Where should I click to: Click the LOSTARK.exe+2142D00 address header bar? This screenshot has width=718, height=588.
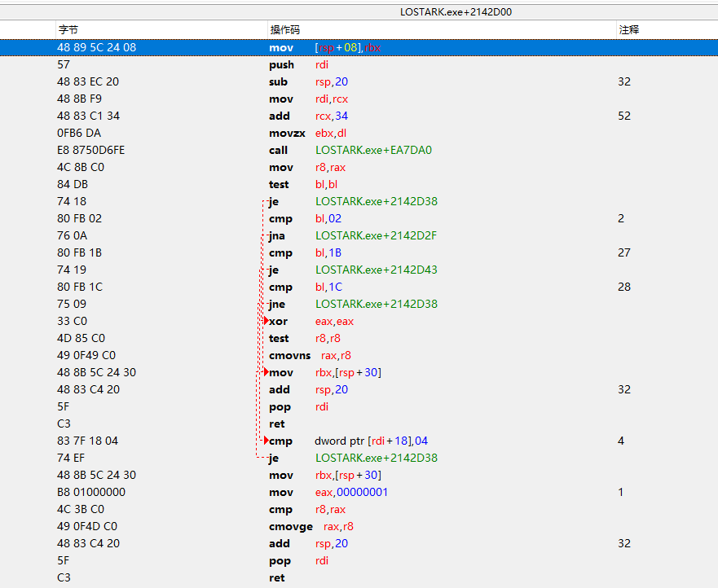coord(359,12)
